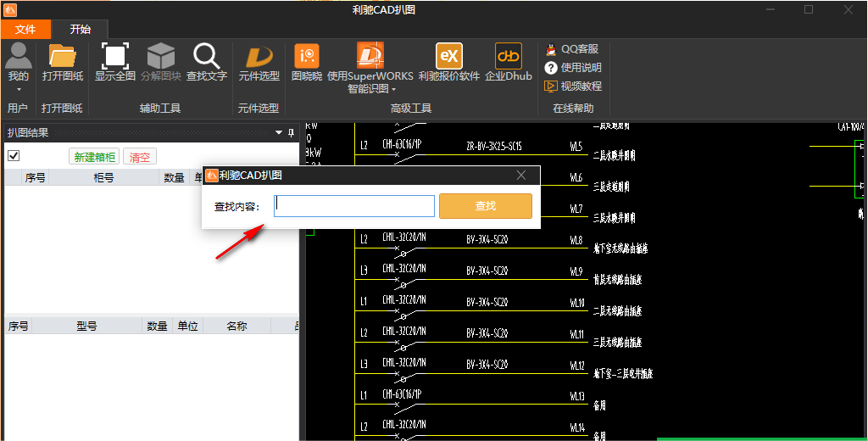Image resolution: width=868 pixels, height=441 pixels.
Task: Switch to the 文件 tab
Action: click(x=25, y=30)
